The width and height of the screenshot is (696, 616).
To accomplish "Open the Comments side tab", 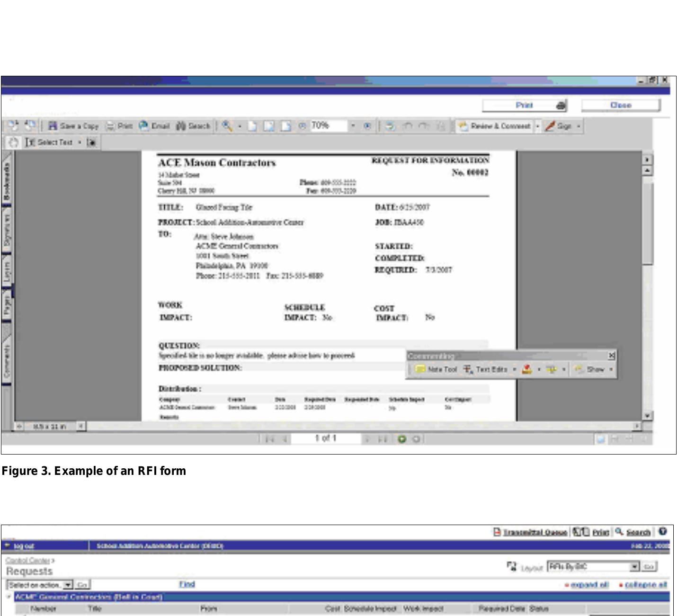I will click(7, 361).
